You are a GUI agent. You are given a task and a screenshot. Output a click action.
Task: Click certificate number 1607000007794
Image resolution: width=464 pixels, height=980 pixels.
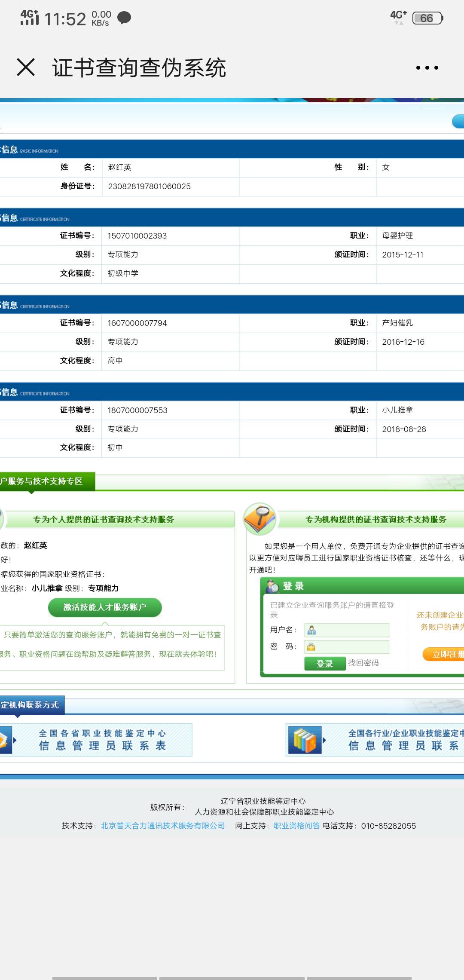[x=137, y=323]
